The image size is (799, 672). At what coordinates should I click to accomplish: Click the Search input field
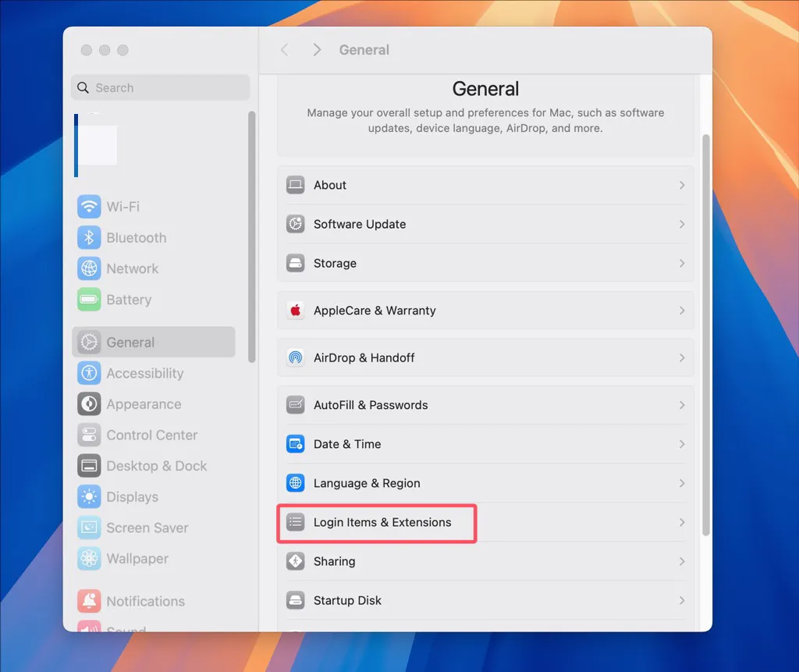click(x=161, y=87)
